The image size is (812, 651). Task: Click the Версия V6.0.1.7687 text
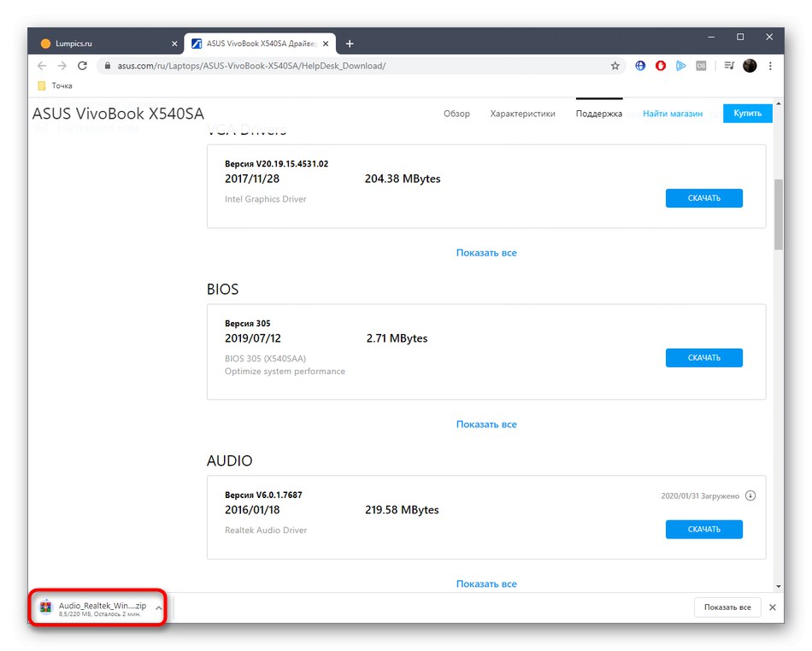(263, 495)
